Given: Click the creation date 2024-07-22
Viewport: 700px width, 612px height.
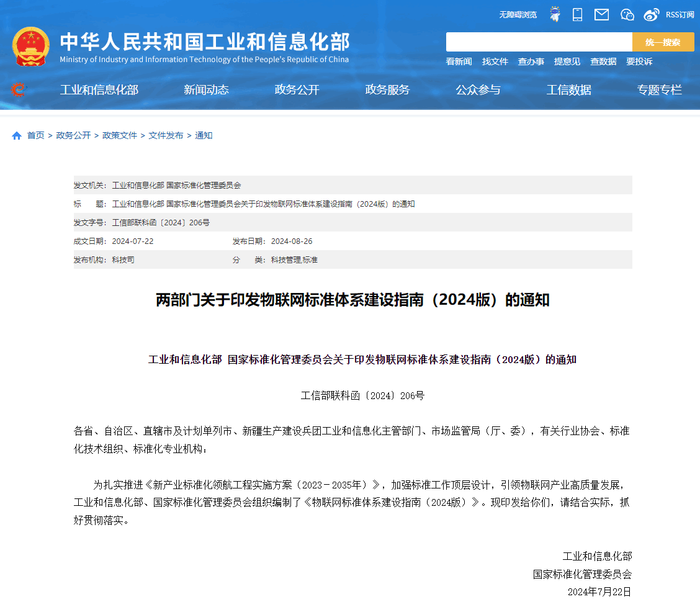Looking at the screenshot, I should [133, 241].
